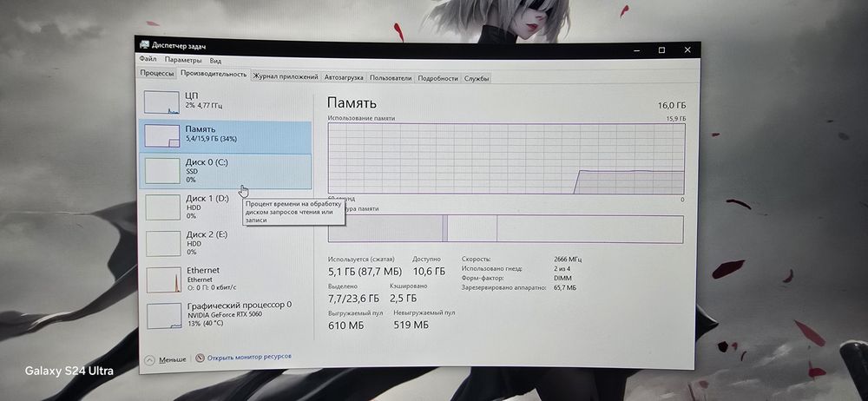The image size is (868, 401).
Task: Click the 13% (40 °C) GPU summary
Action: pos(206,323)
